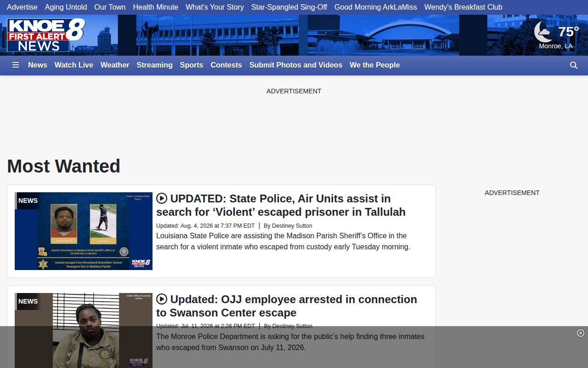Play video icon on OJJ employee arrested story

162,299
